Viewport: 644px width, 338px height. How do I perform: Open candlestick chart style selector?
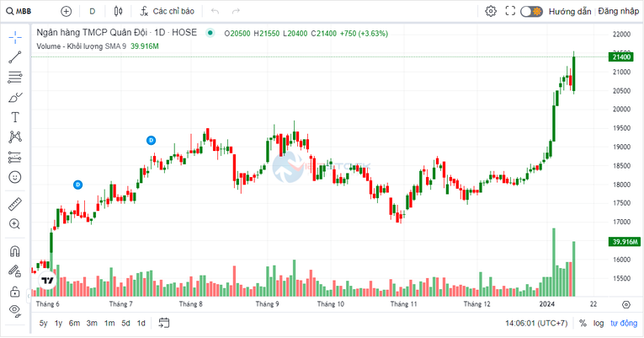pos(119,11)
